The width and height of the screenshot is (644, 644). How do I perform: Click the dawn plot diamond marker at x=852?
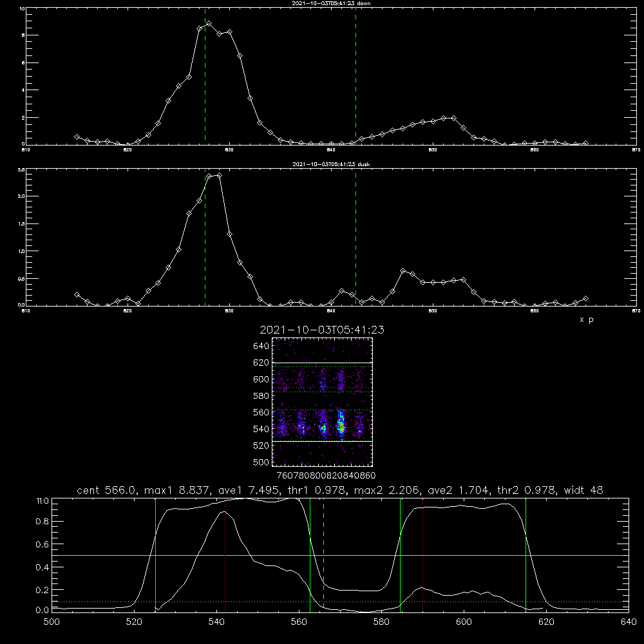(453, 118)
